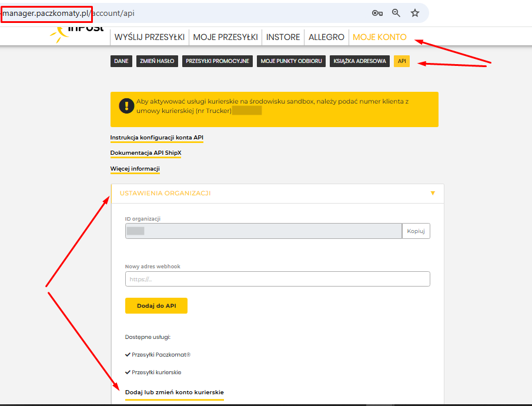Follow the Więcej informacji link

(x=135, y=169)
